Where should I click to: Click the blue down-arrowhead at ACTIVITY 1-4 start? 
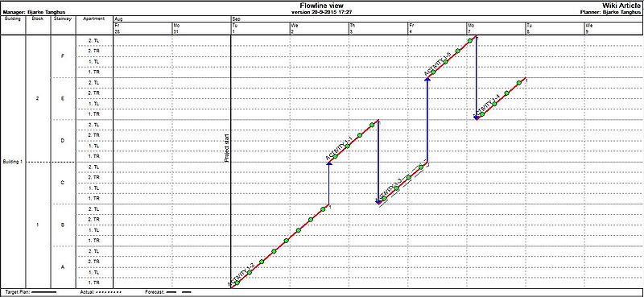click(477, 118)
